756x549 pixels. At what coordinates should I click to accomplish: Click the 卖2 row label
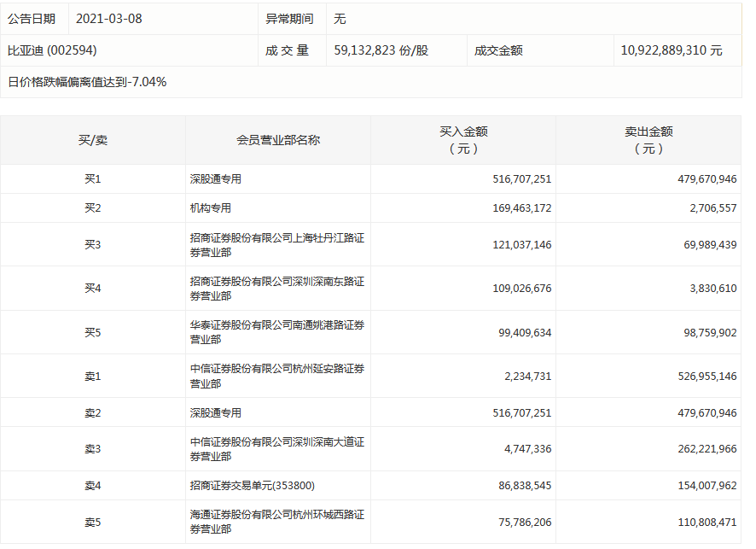click(x=92, y=413)
